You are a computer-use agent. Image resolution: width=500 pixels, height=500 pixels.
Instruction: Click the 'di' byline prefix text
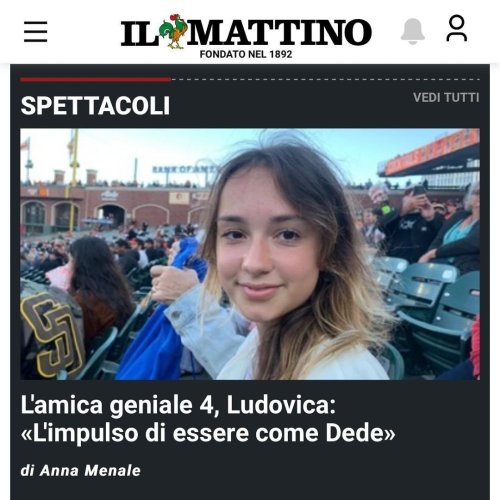(27, 471)
